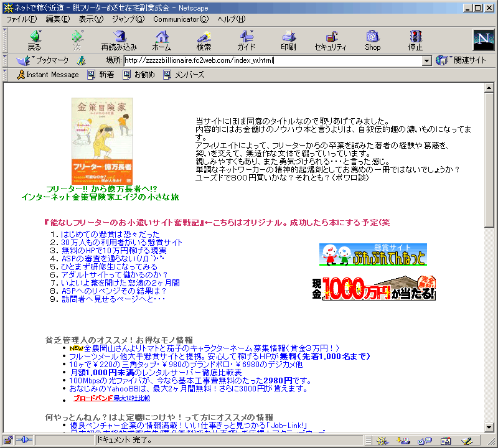Click the page location icon beside 場所
Screen dimensions: 498x448
82,60
